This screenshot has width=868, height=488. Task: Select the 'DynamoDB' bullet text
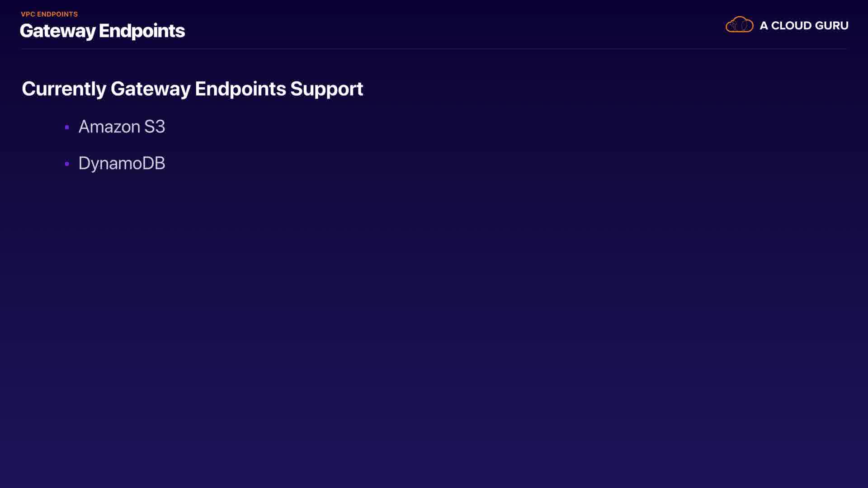(x=122, y=163)
